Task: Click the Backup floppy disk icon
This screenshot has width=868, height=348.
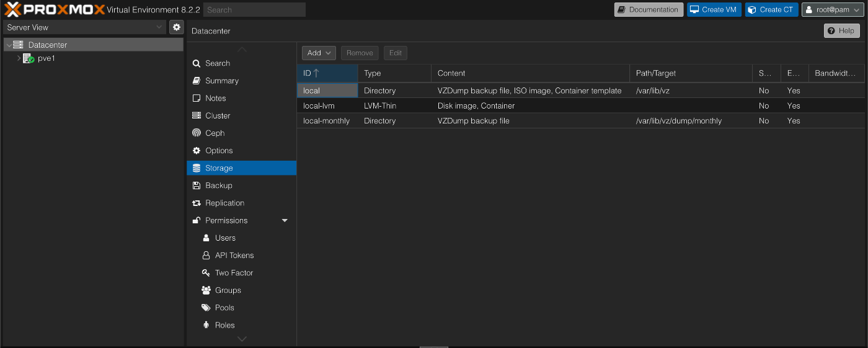Action: coord(197,185)
